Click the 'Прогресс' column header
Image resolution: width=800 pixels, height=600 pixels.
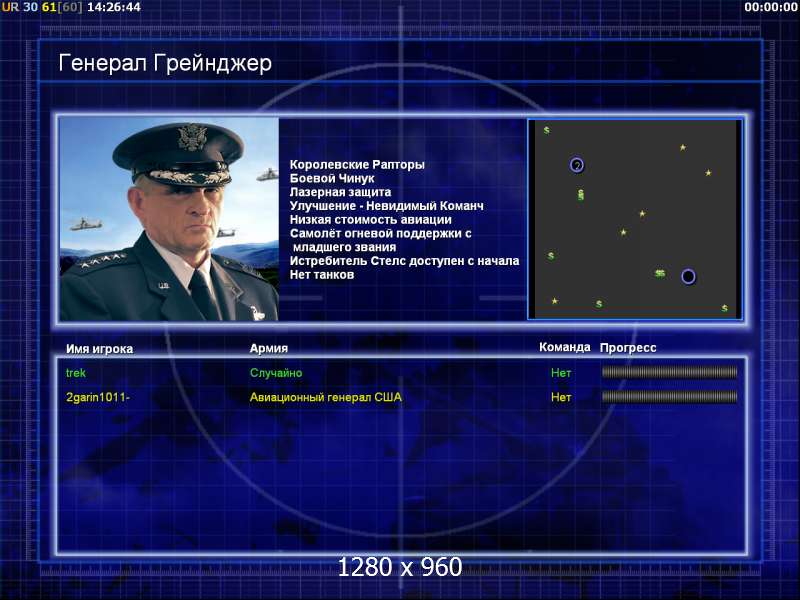click(x=628, y=348)
